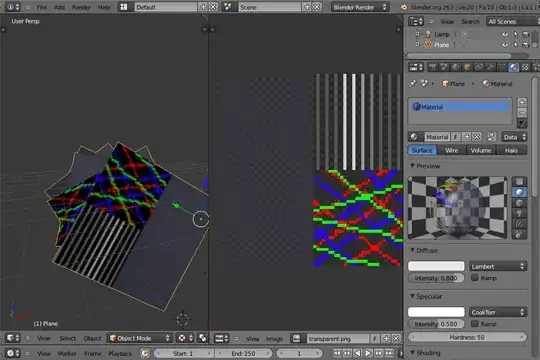This screenshot has width=540, height=360.
Task: Toggle Plane renderability camera in outliner
Action: pos(526,44)
